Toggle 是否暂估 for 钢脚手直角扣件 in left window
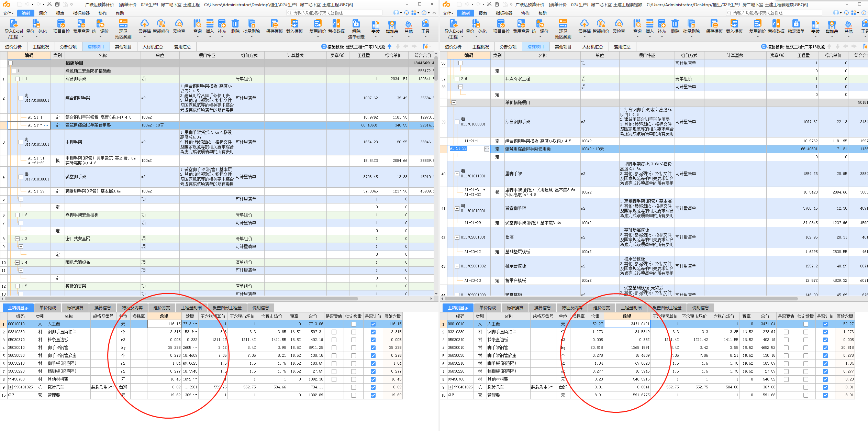868x431 pixels. pos(334,332)
